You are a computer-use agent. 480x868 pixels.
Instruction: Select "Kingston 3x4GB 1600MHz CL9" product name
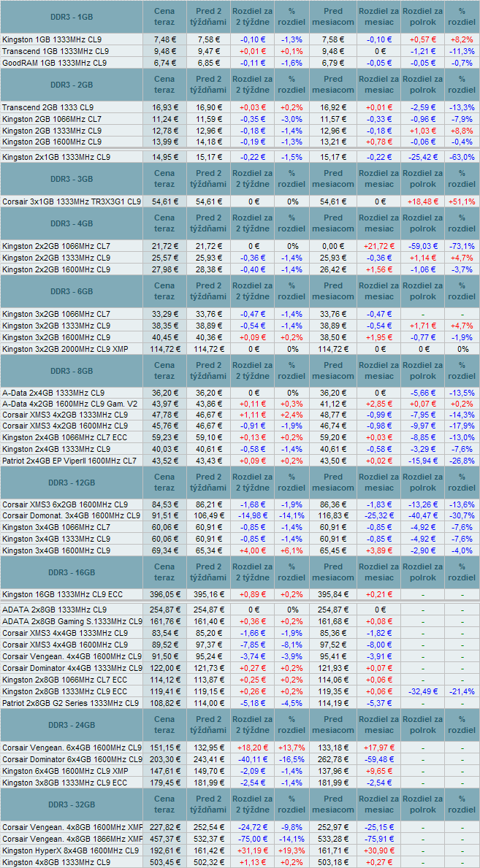(56, 550)
